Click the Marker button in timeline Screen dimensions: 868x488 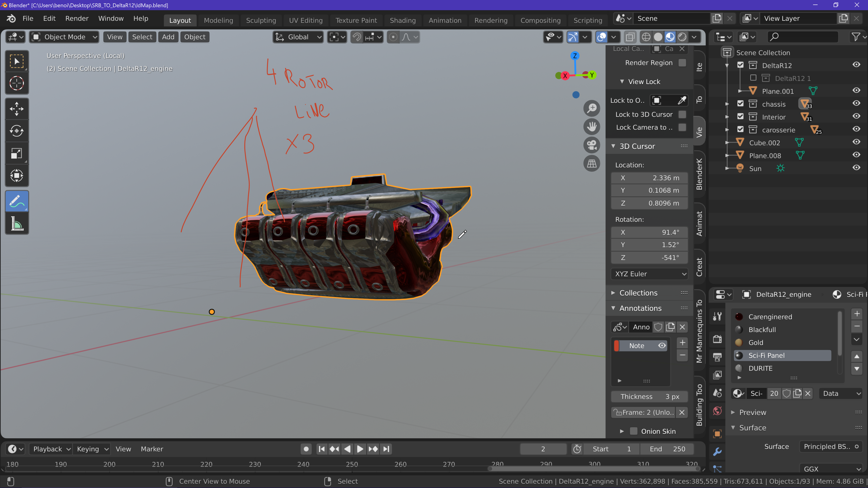click(152, 449)
